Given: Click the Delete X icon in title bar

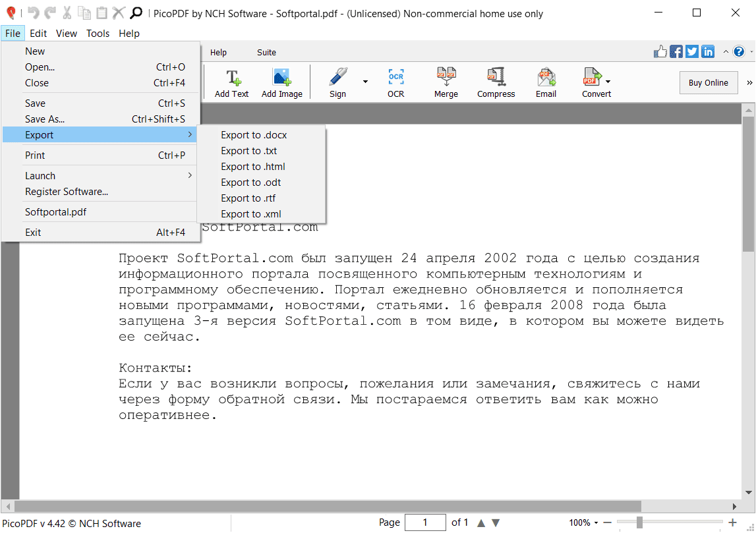Looking at the screenshot, I should [119, 13].
